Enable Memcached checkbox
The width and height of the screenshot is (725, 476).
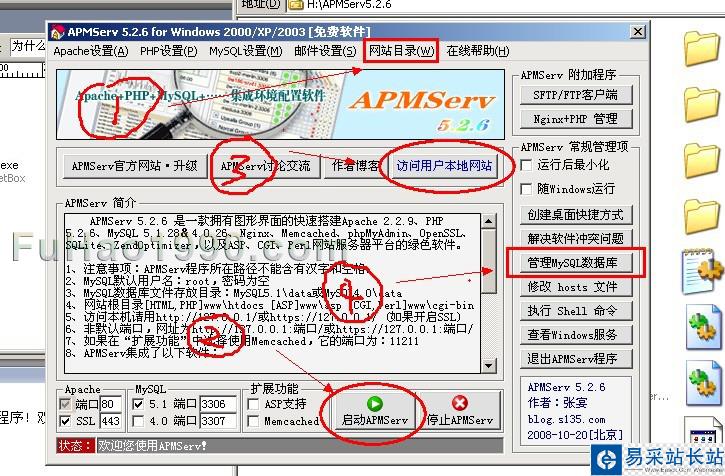(x=253, y=421)
